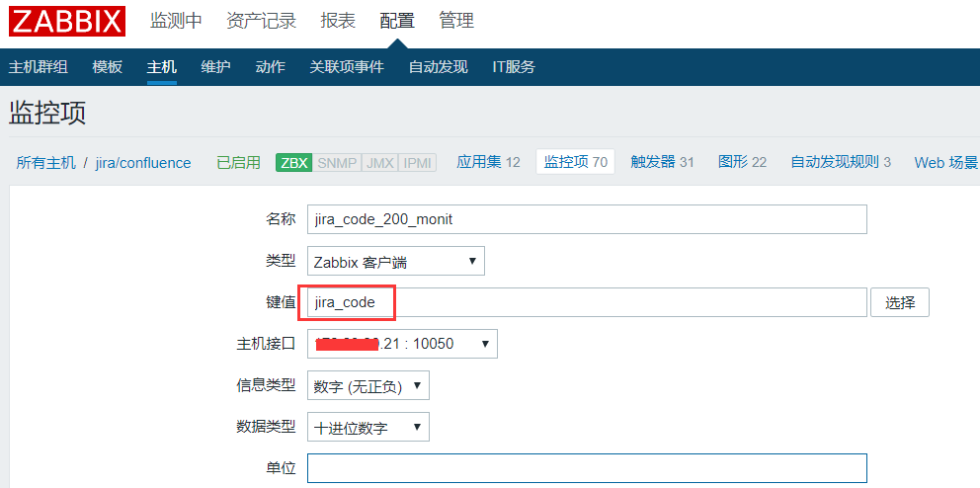Open the 图形 22 tab
Image resolution: width=980 pixels, height=488 pixels.
coord(743,162)
